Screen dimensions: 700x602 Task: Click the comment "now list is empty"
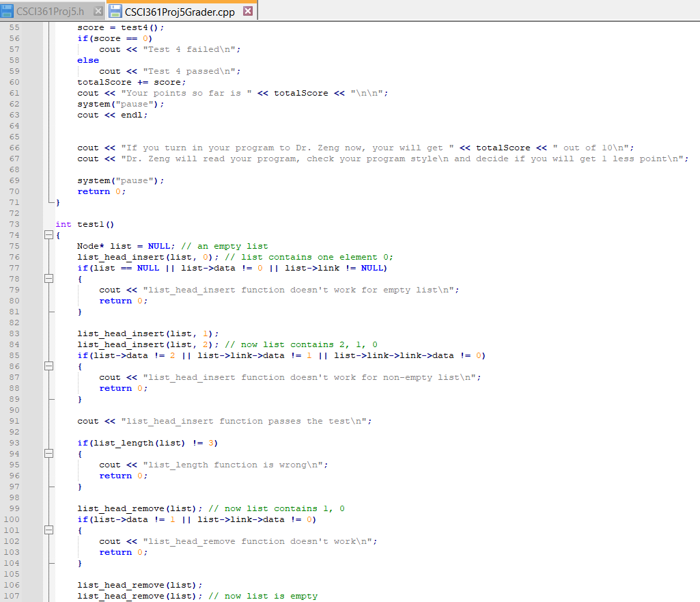263,597
